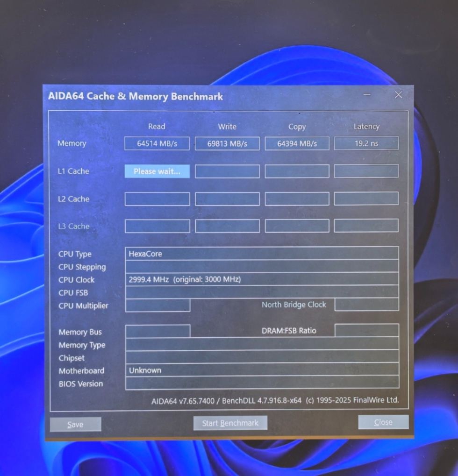Screen dimensions: 458x476
Task: Click the Memory Bus field
Action: pos(158,331)
